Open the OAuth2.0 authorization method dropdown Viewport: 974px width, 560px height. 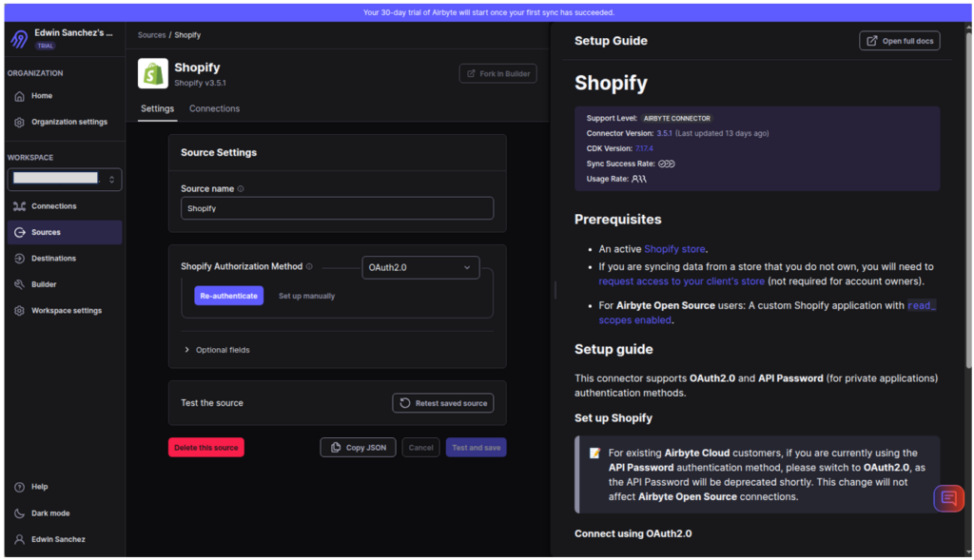pos(420,267)
